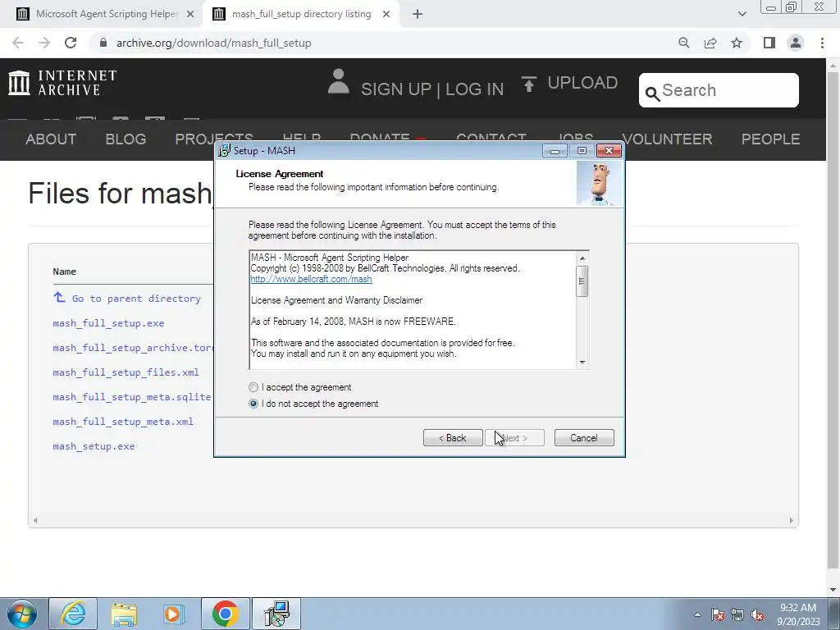Image resolution: width=840 pixels, height=630 pixels.
Task: Click the MASH Setup installer taskbar icon
Action: pyautogui.click(x=276, y=614)
